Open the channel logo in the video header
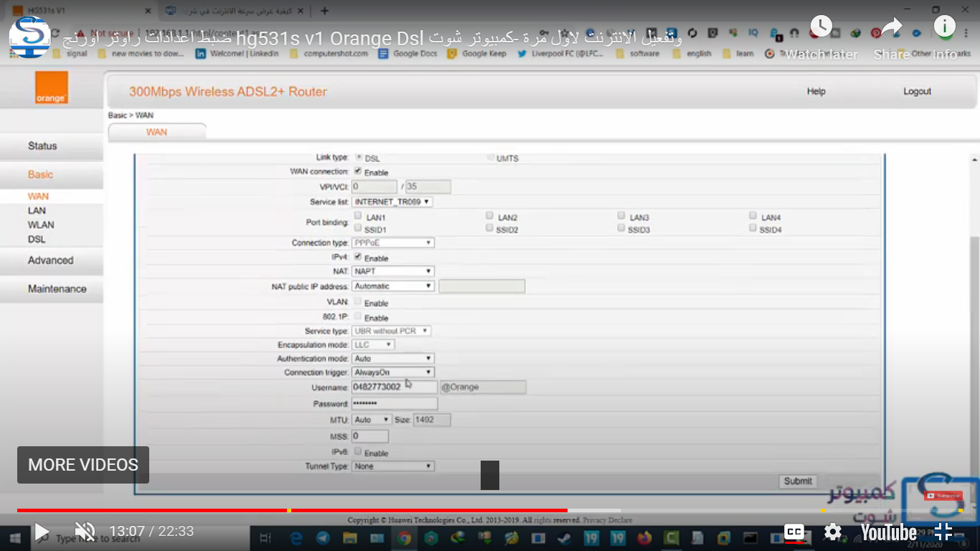 [30, 37]
